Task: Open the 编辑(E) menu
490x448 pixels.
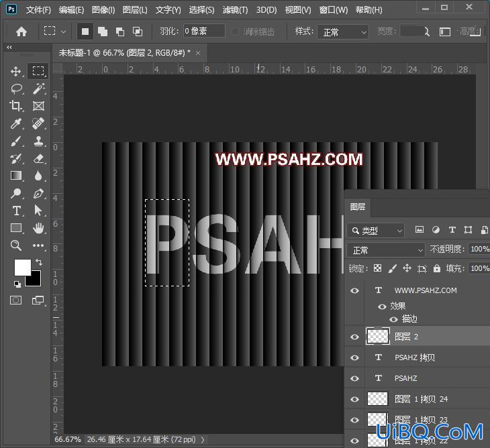Action: click(x=71, y=10)
